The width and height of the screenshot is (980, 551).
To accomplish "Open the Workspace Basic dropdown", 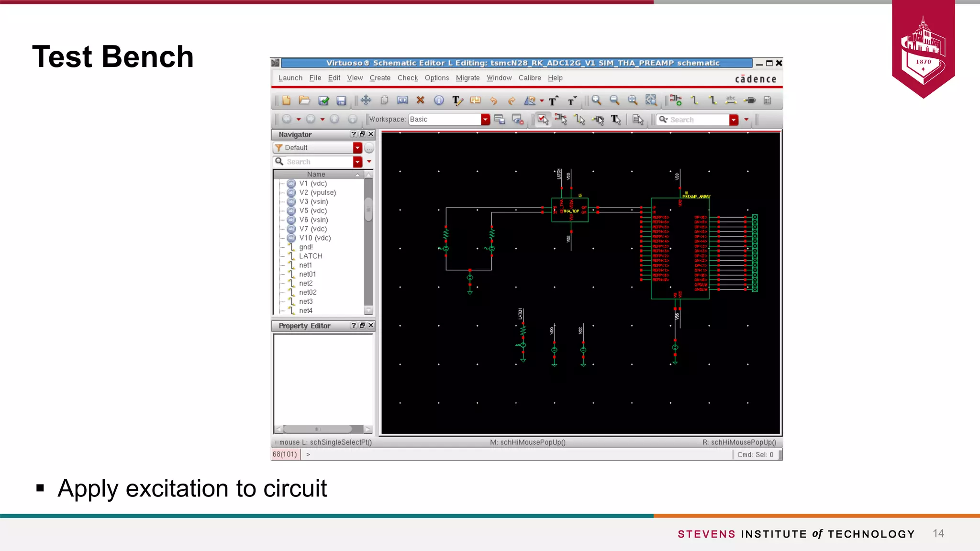I will 485,120.
